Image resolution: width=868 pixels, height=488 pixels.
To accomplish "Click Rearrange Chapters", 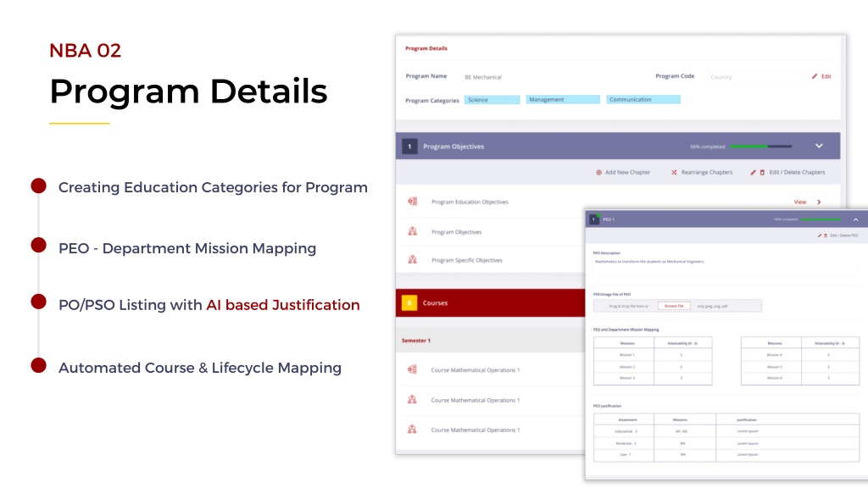I will 706,173.
